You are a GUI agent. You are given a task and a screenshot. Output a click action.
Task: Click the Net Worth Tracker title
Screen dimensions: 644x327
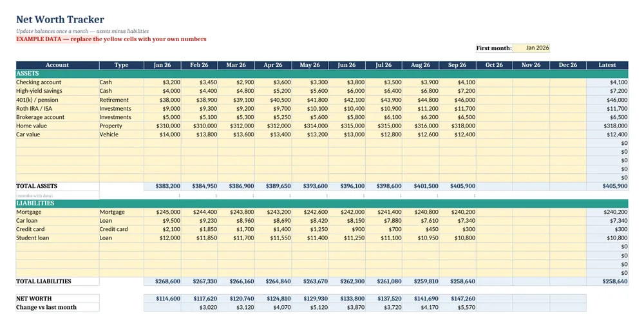tap(60, 19)
